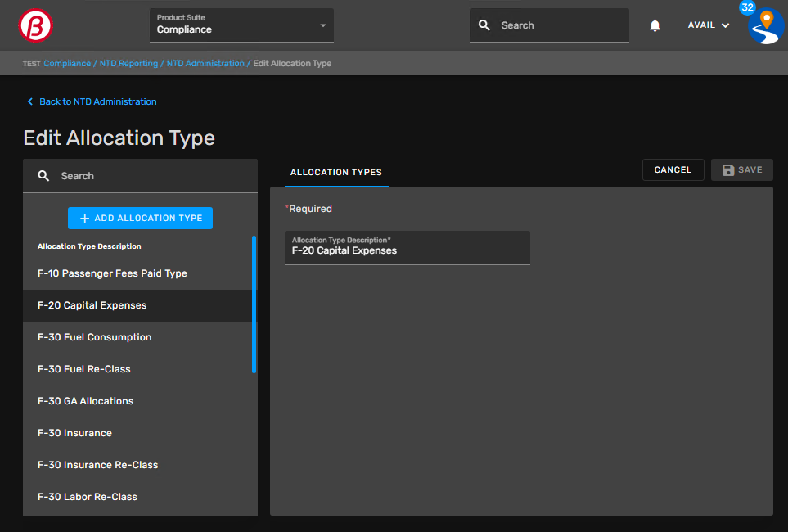The image size is (788, 532).
Task: Go back to NTD Administration link
Action: 97,101
